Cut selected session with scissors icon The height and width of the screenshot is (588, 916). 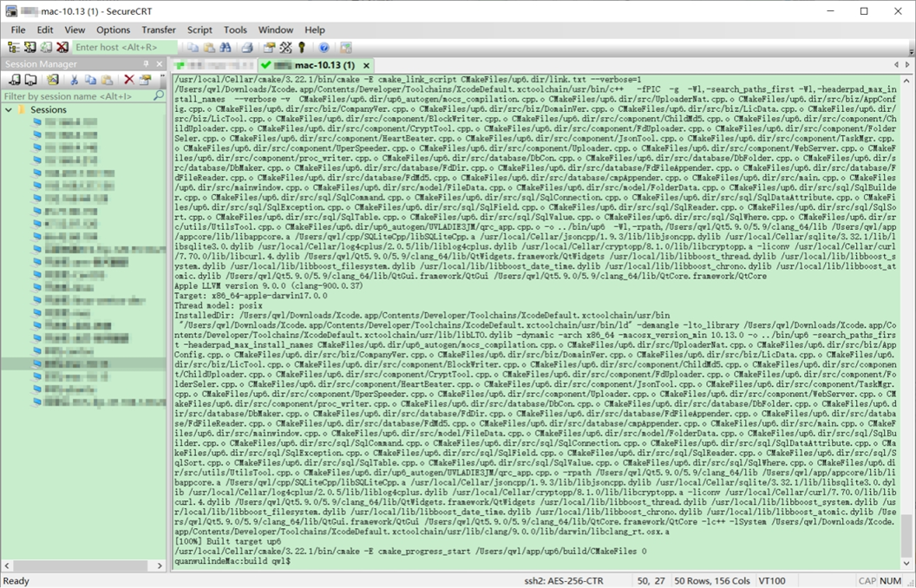click(75, 80)
